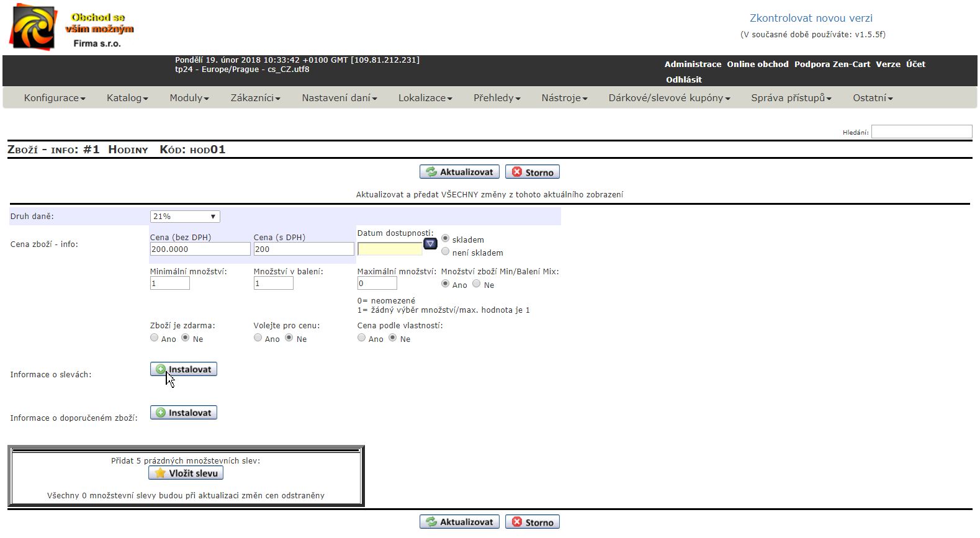
Task: Click 'Zkontrolovat novou verzi' link
Action: (x=811, y=18)
